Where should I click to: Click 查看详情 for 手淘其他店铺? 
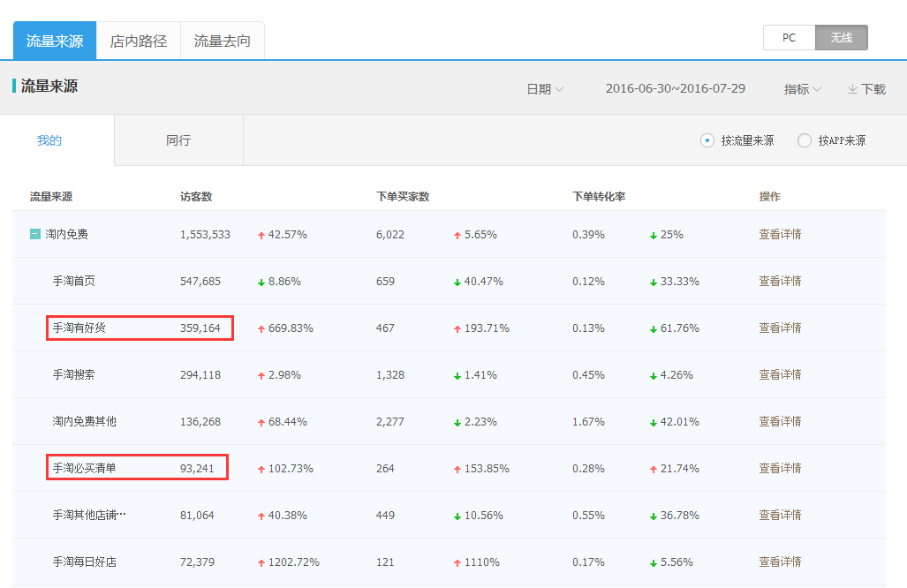pyautogui.click(x=781, y=515)
